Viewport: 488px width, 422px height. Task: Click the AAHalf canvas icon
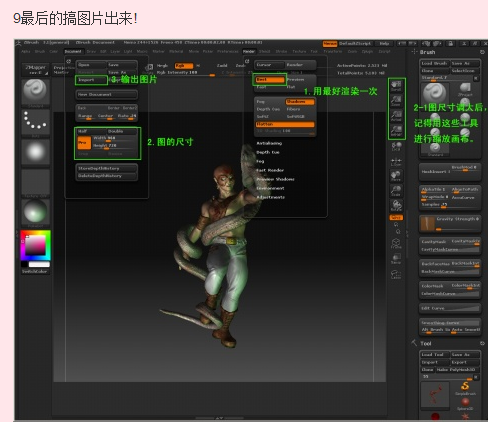tap(396, 131)
